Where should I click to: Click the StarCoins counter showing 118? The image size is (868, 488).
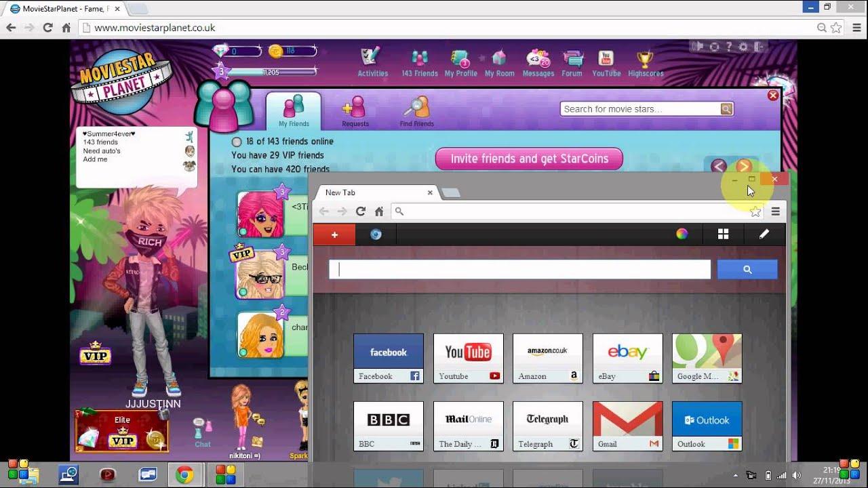(292, 51)
